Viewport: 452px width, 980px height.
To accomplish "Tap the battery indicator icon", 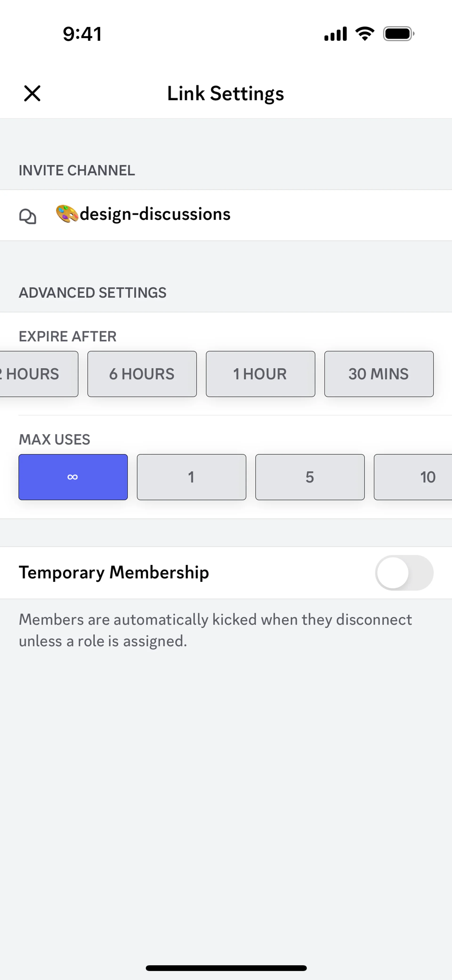I will [398, 33].
